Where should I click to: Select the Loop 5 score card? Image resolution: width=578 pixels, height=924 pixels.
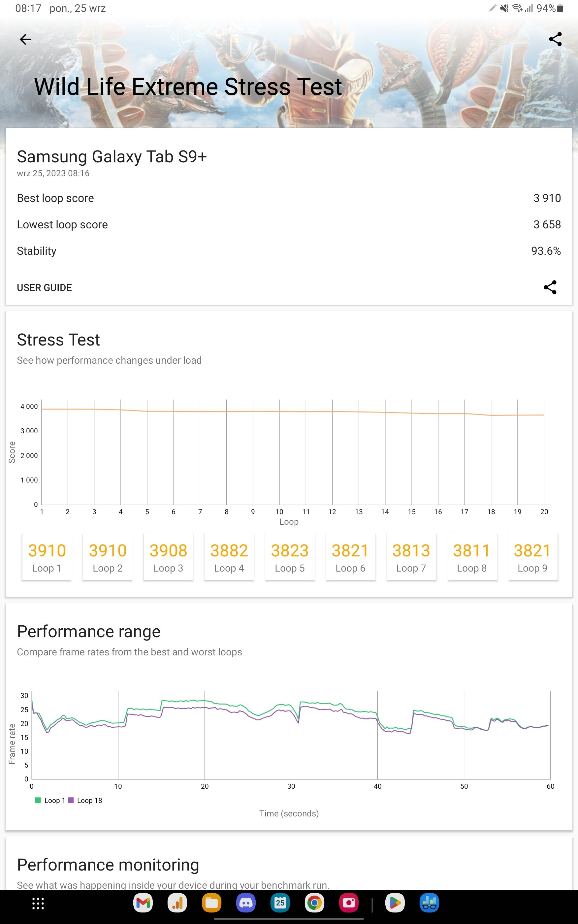(290, 557)
